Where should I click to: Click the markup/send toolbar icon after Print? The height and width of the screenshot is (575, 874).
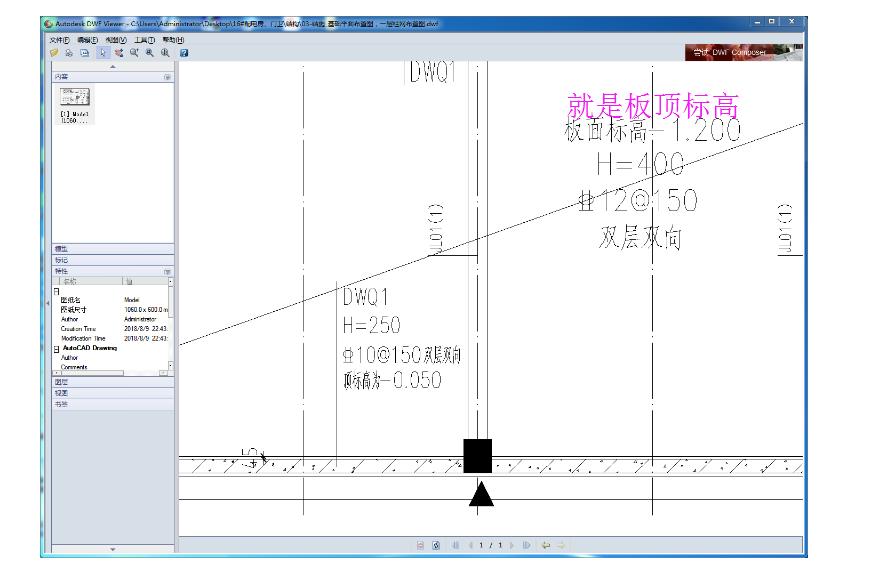point(85,53)
